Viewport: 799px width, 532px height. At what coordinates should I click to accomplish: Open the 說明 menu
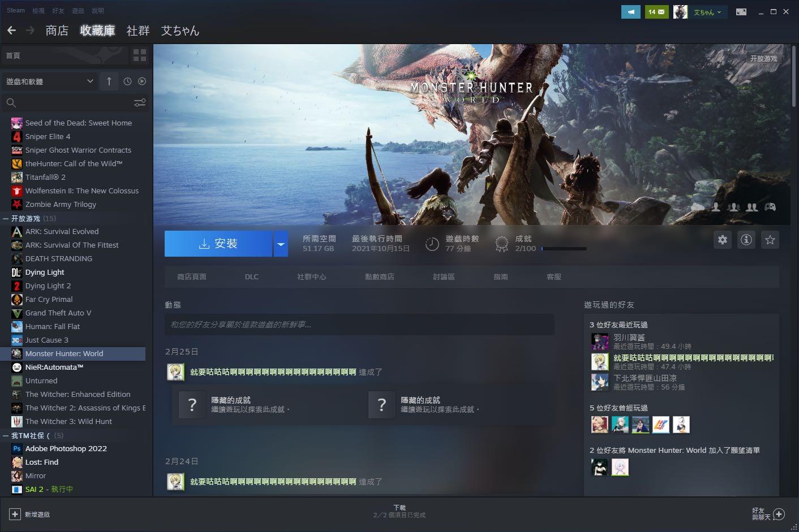click(98, 11)
